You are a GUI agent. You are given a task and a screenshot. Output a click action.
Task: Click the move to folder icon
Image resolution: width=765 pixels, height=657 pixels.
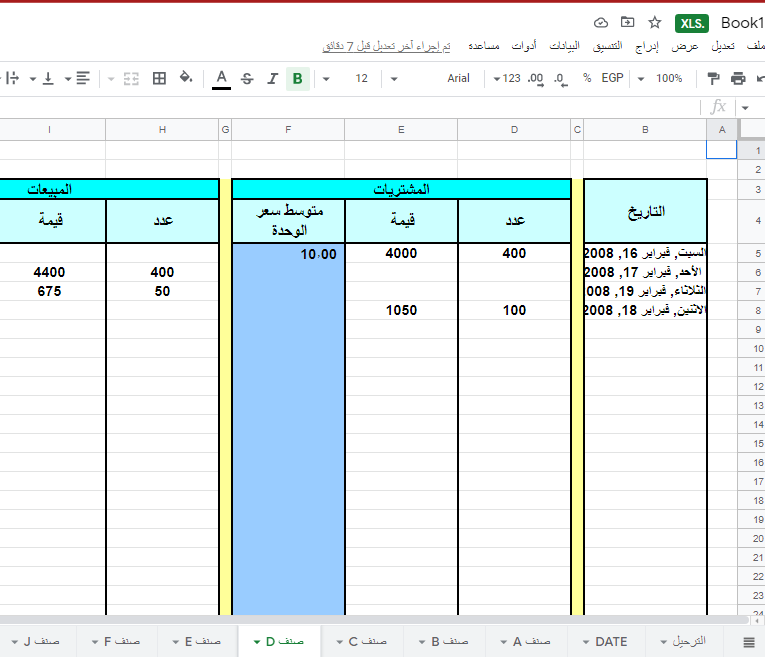coord(628,22)
